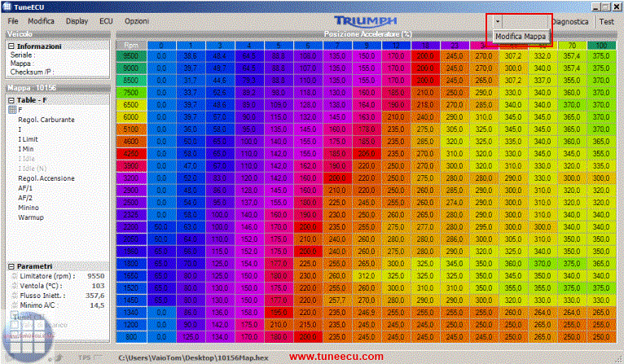
Task: Click cell 205,0 in the 4250 row
Action: (x=367, y=154)
